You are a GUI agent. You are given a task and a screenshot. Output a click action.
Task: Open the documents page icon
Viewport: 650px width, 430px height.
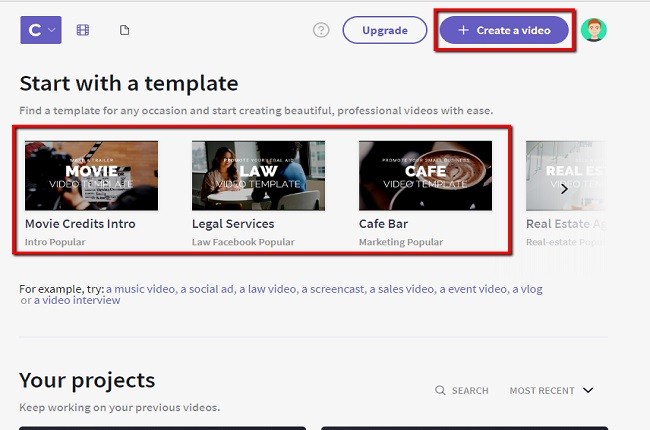click(x=124, y=30)
